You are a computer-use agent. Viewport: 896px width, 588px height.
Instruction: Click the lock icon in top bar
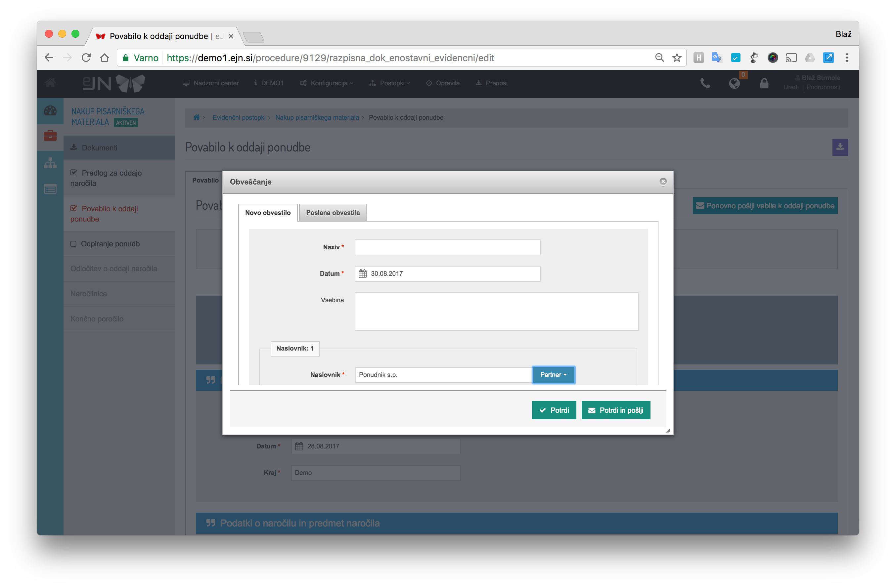coord(764,83)
